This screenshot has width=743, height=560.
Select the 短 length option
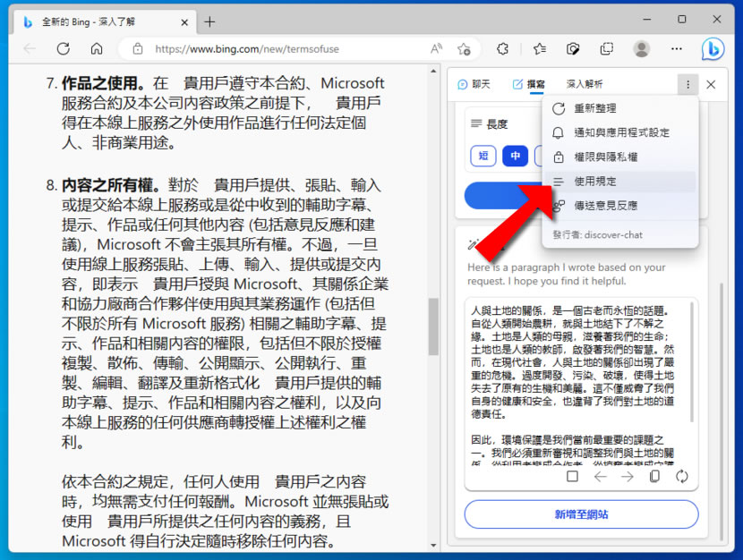483,156
